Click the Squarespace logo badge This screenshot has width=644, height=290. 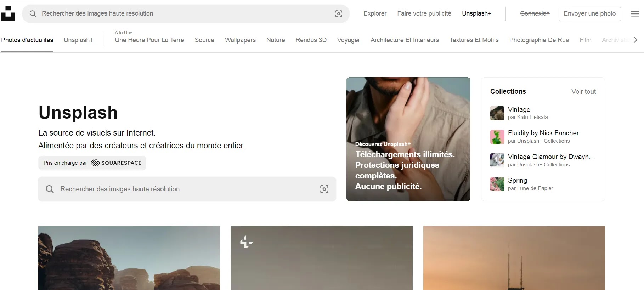(x=116, y=163)
